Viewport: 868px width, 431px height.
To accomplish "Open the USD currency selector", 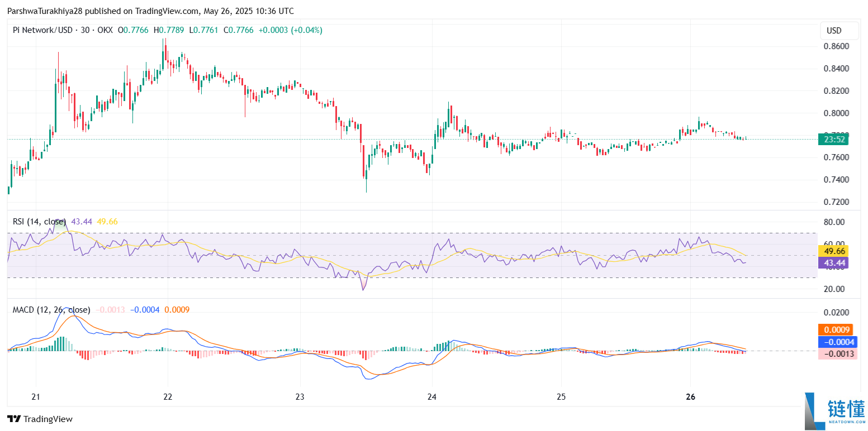I will click(834, 31).
